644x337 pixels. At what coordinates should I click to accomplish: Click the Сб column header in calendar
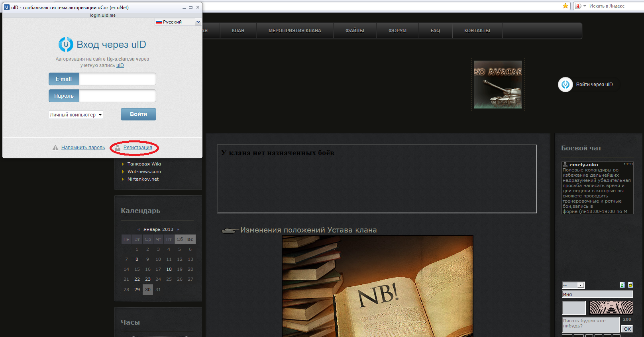point(180,239)
